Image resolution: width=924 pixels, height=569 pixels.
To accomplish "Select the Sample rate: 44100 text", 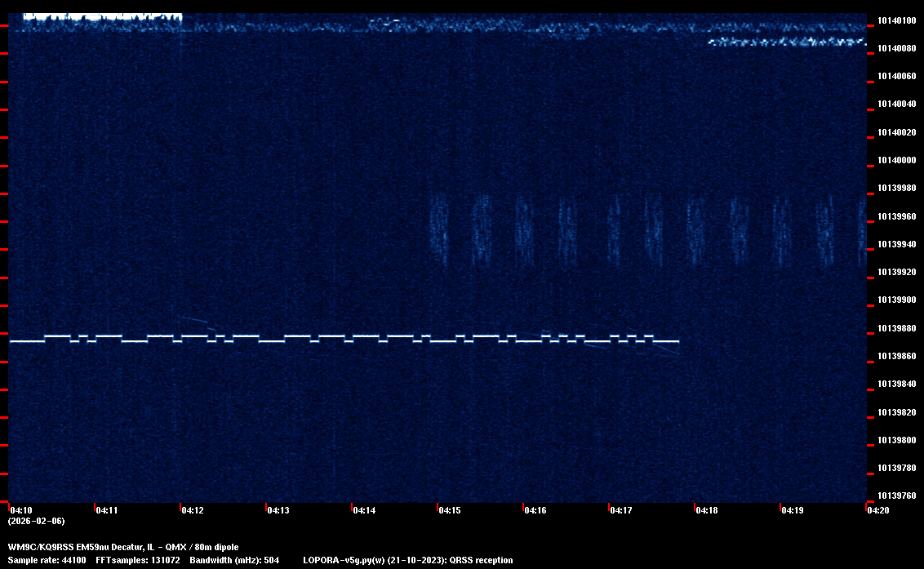I will [47, 560].
